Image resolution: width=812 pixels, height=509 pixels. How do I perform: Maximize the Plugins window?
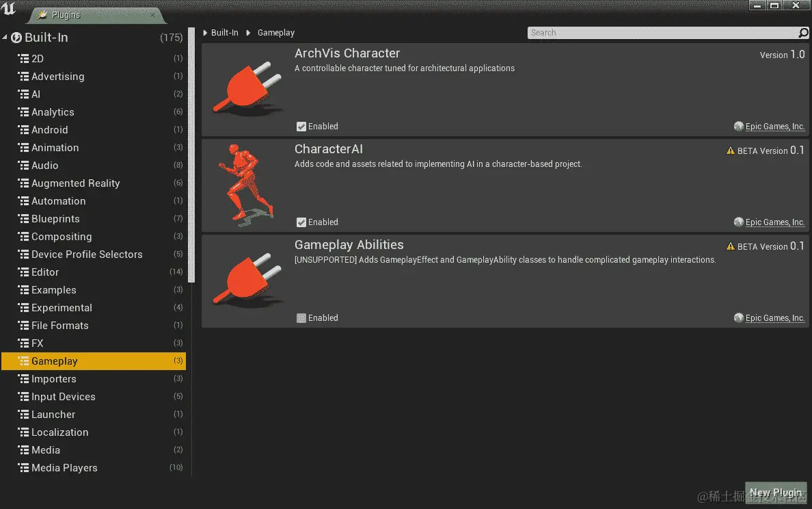click(x=774, y=5)
